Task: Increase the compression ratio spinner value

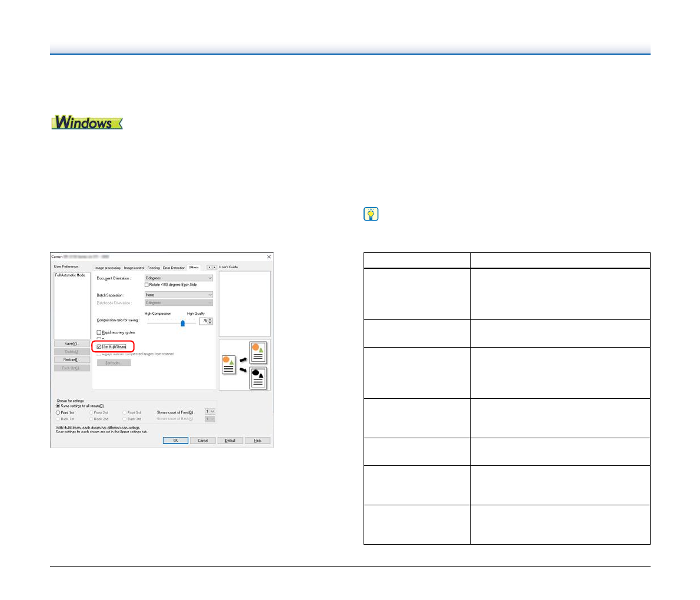Action: pos(211,319)
